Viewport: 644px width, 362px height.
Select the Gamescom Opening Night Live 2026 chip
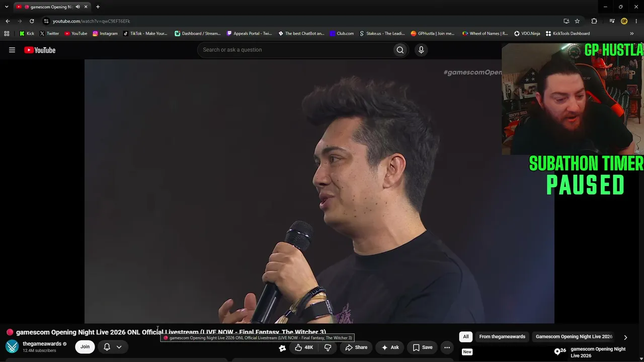[x=574, y=337]
